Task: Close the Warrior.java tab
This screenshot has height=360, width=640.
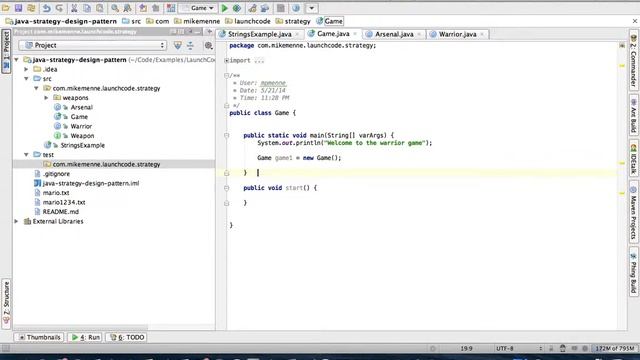Action: 482,34
